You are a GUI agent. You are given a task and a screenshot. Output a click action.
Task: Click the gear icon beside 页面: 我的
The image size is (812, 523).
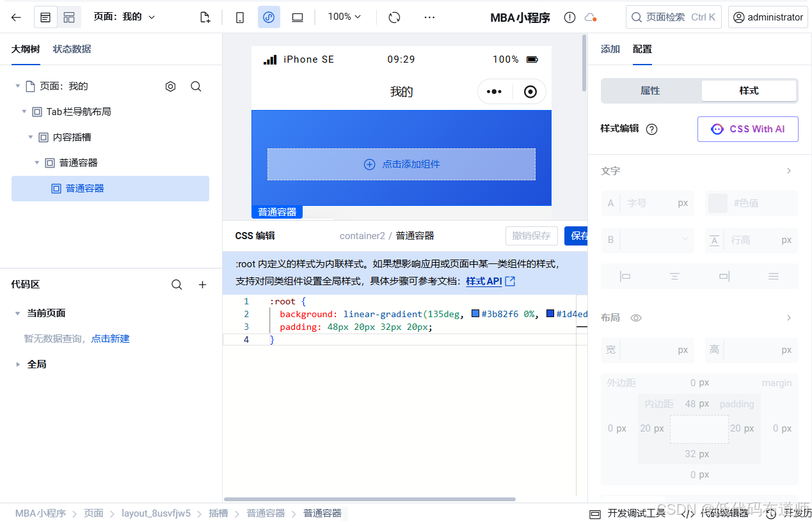pos(171,86)
